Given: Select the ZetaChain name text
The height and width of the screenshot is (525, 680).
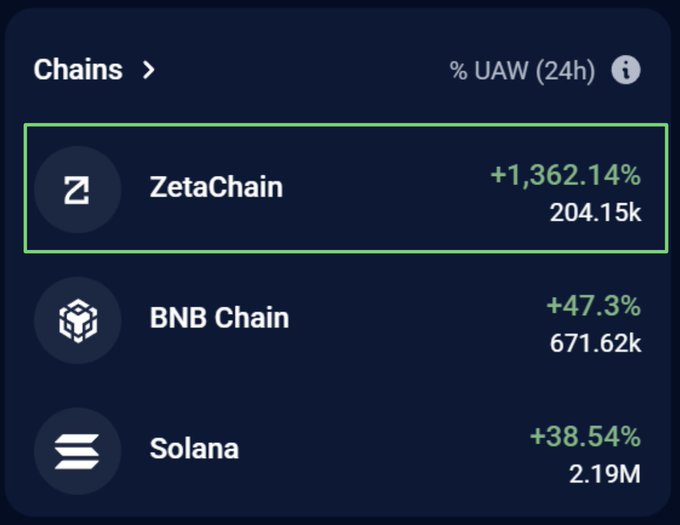Looking at the screenshot, I should [x=216, y=187].
